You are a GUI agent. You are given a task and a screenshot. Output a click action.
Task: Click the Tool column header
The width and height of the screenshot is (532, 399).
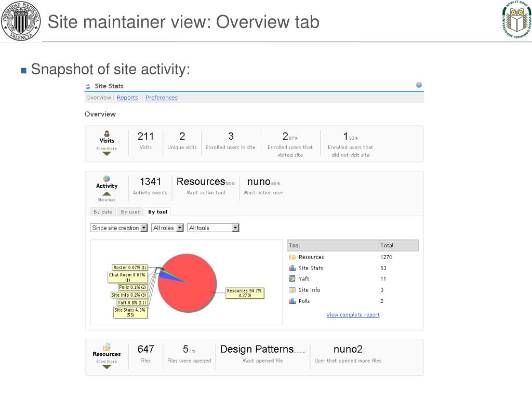[333, 245]
